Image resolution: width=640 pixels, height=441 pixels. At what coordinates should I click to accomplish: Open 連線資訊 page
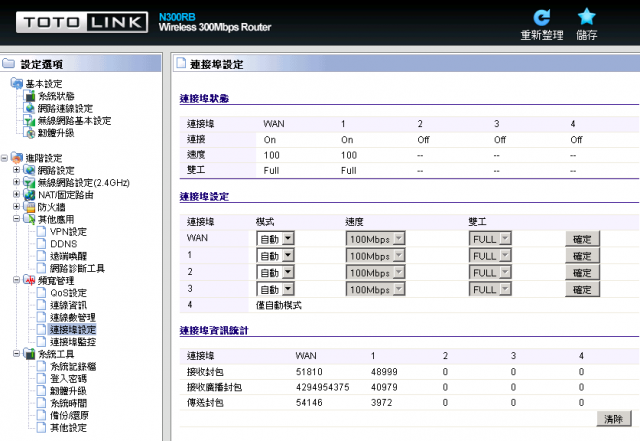point(68,305)
